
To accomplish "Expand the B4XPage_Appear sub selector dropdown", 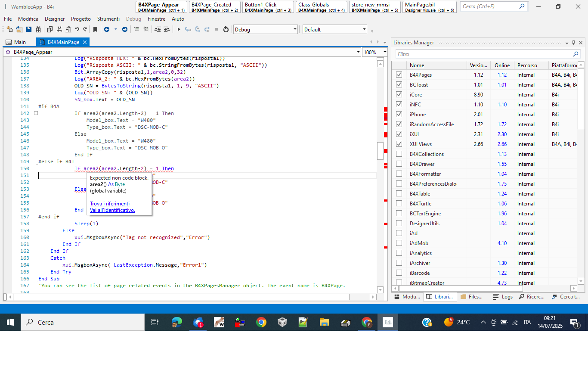I will click(x=358, y=52).
